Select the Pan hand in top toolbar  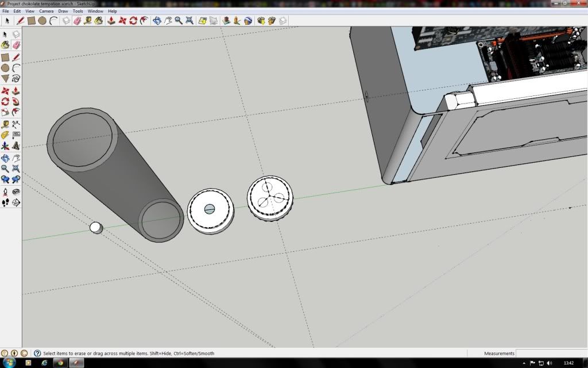pyautogui.click(x=168, y=21)
